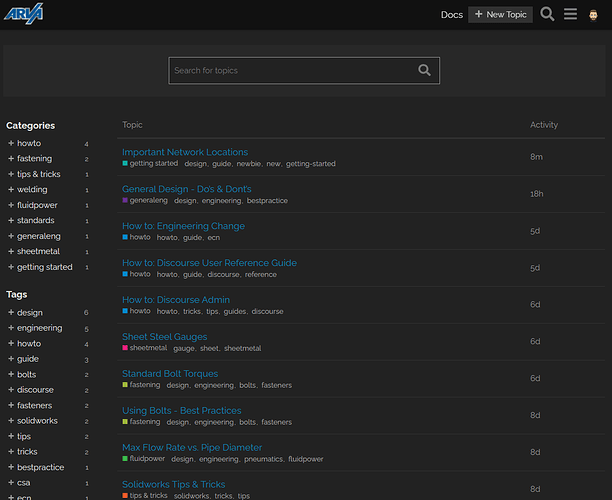612x500 pixels.
Task: Open How to: Engineering Change topic
Action: 183,226
